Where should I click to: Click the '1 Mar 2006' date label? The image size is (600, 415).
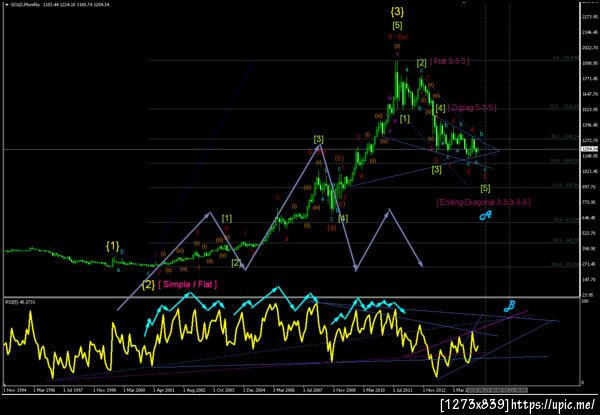[x=284, y=390]
